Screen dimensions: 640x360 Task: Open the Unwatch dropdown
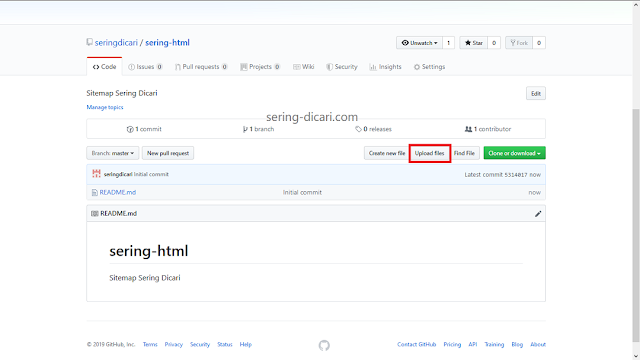(419, 43)
